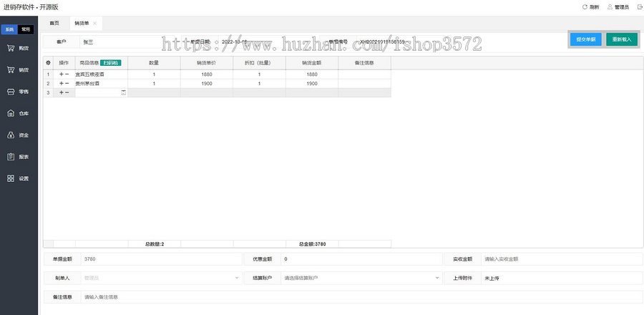Remove row 1 with its minus icon
Image resolution: width=644 pixels, height=315 pixels.
[67, 74]
